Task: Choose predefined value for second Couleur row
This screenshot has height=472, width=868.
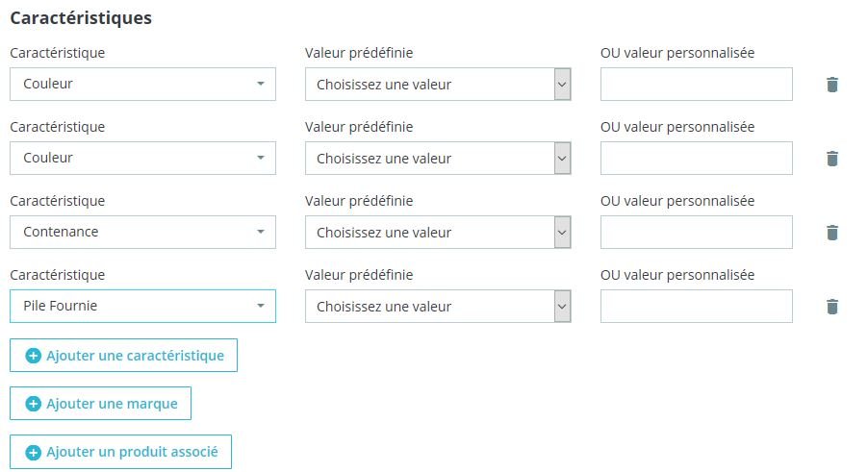Action: 438,159
